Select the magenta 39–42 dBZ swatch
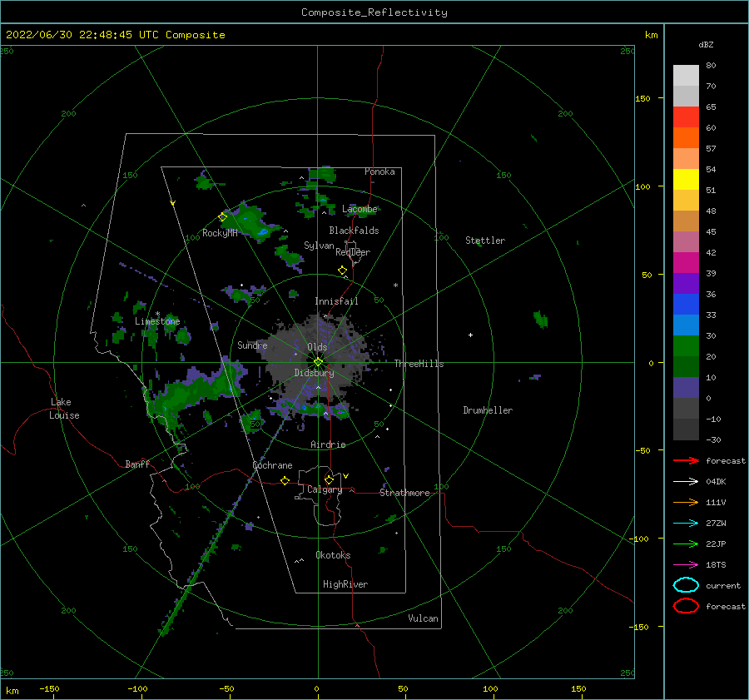 [686, 263]
